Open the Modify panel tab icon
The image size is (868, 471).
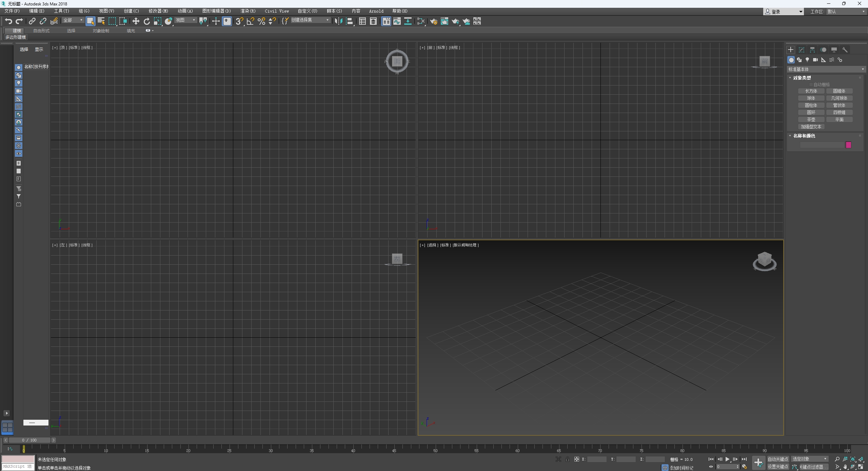point(802,50)
